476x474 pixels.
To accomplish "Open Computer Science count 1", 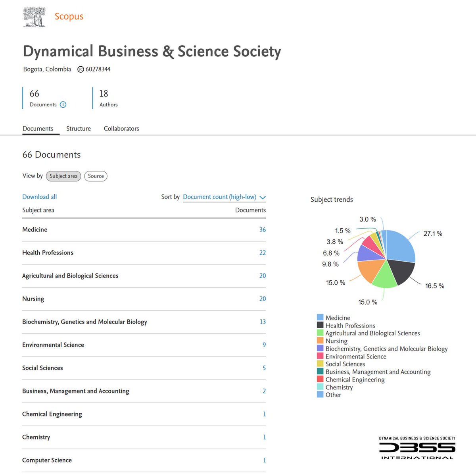I will (265, 460).
